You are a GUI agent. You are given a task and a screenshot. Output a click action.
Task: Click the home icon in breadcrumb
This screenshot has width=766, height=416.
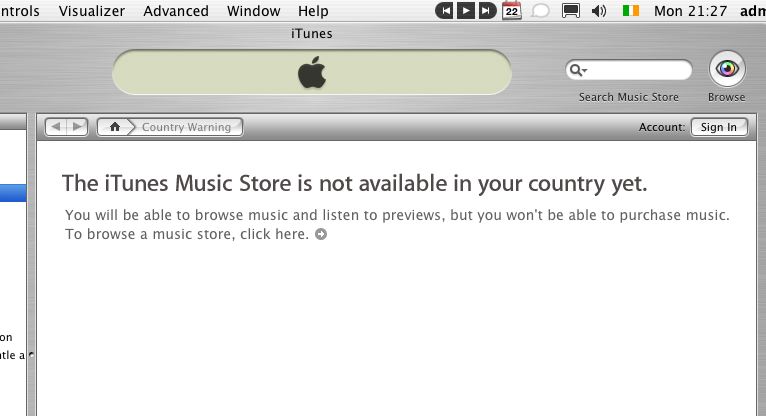(x=115, y=127)
